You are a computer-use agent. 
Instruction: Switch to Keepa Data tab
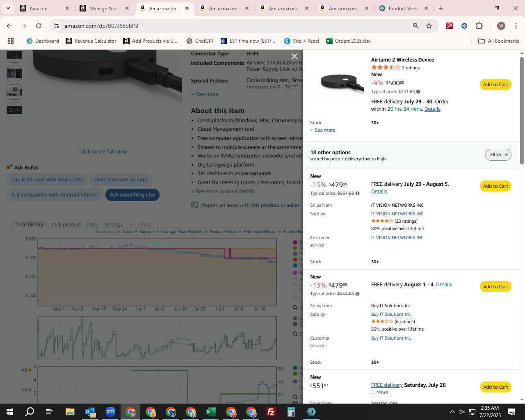pos(92,224)
